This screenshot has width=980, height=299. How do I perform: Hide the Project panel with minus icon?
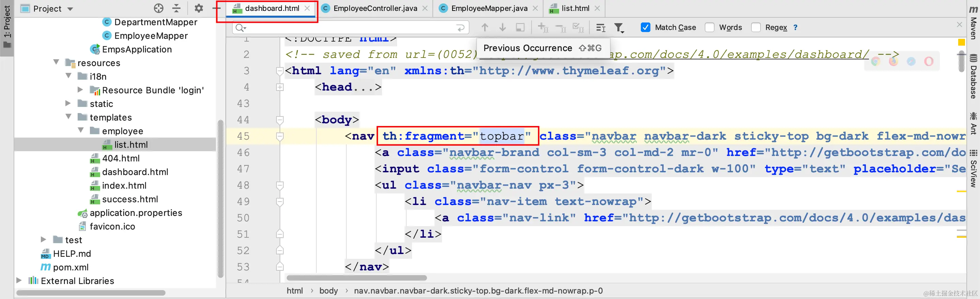click(217, 8)
